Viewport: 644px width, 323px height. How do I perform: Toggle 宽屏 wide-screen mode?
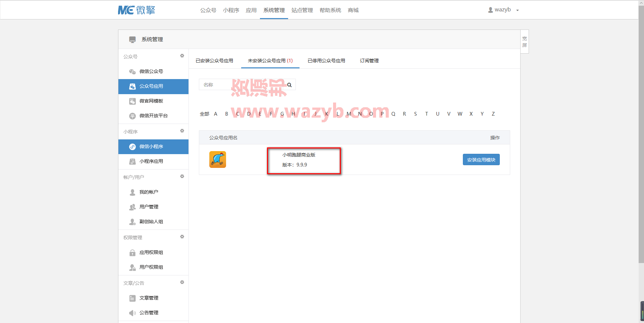point(525,42)
